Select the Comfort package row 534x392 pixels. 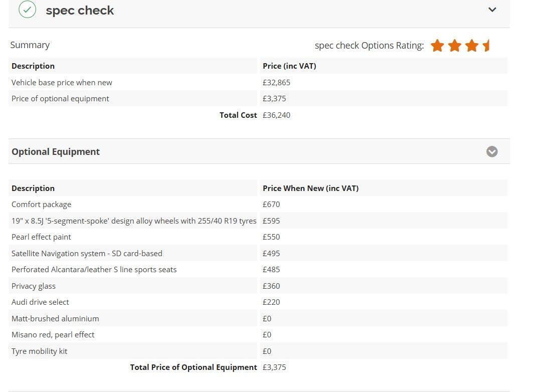[258, 205]
